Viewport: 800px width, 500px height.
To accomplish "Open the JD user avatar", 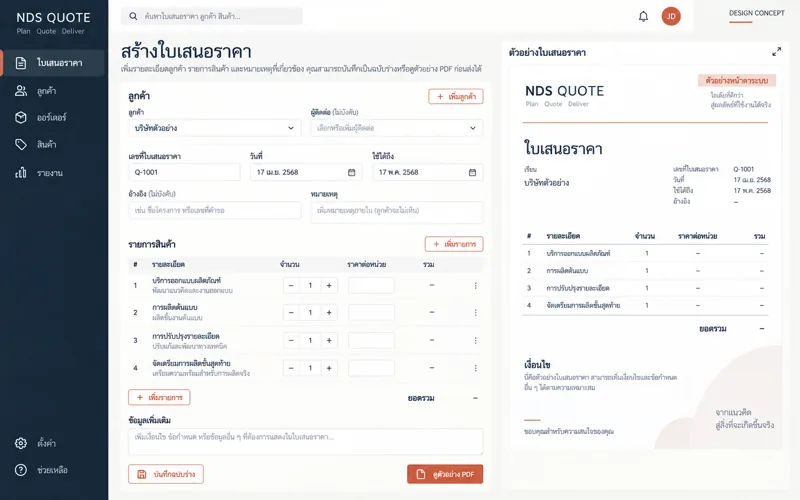I will (671, 16).
